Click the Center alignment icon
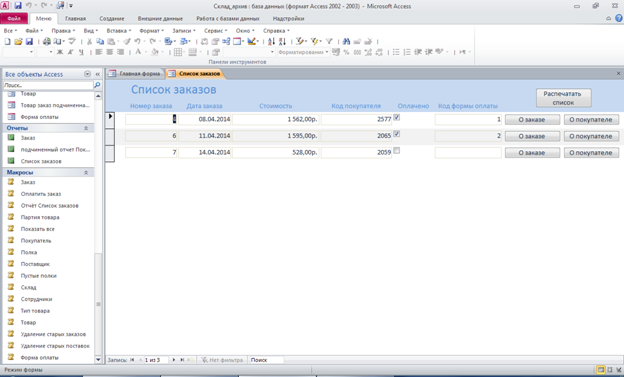This screenshot has width=624, height=377. click(109, 52)
